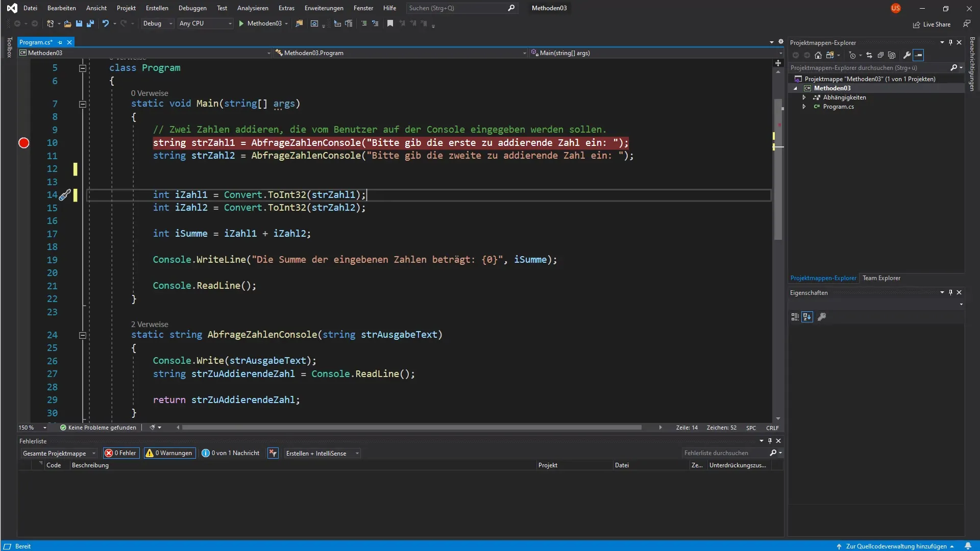Screen dimensions: 980x551
Task: Expand the Abhängigkeiten tree node
Action: [x=804, y=97]
